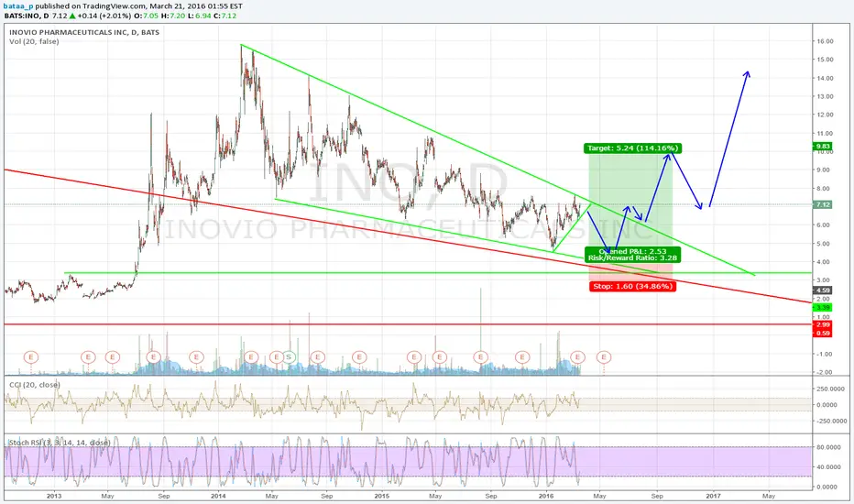Click the green S split marker
854x504 pixels.
(x=290, y=357)
